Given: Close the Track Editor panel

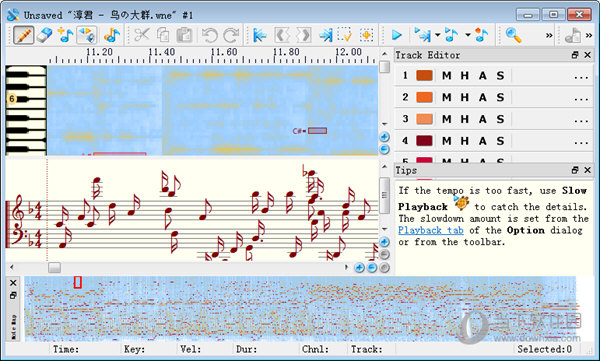Looking at the screenshot, I should [588, 55].
